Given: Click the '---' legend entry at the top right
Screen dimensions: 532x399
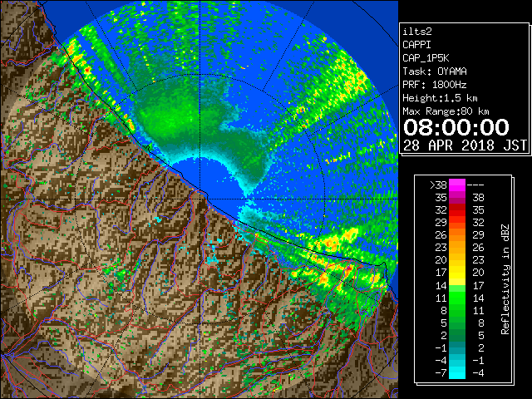Looking at the screenshot, I should pos(475,185).
